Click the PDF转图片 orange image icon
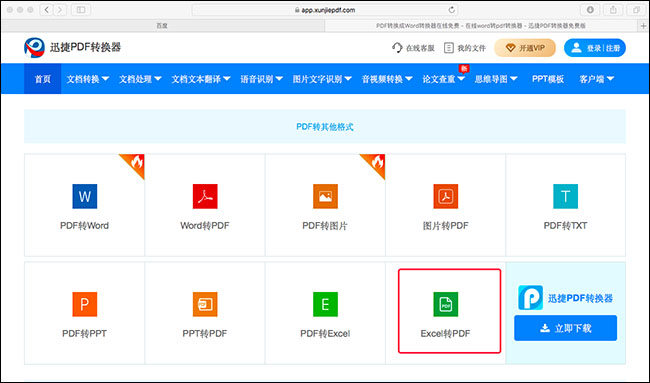 point(325,196)
